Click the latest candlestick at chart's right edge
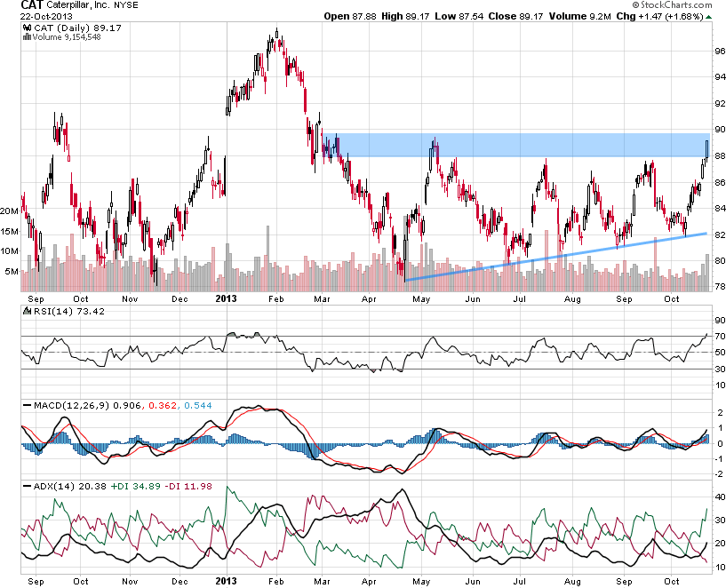Screen dimensions: 726x588 coord(707,149)
